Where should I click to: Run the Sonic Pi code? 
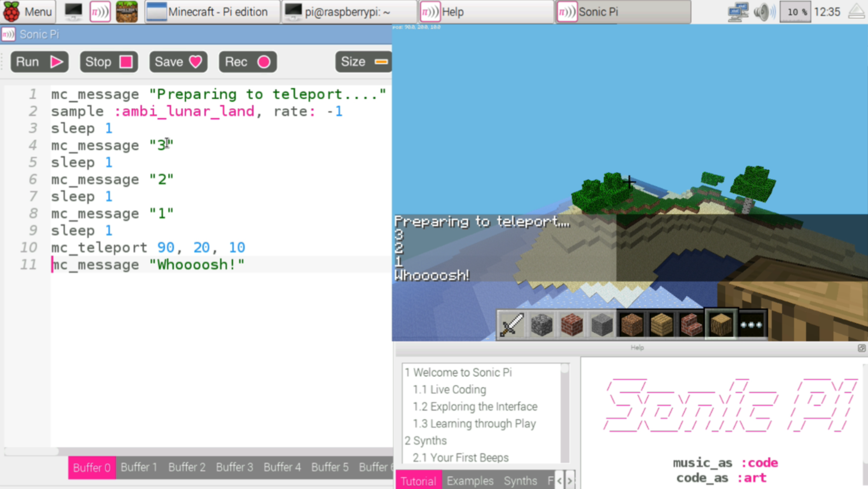tap(39, 62)
